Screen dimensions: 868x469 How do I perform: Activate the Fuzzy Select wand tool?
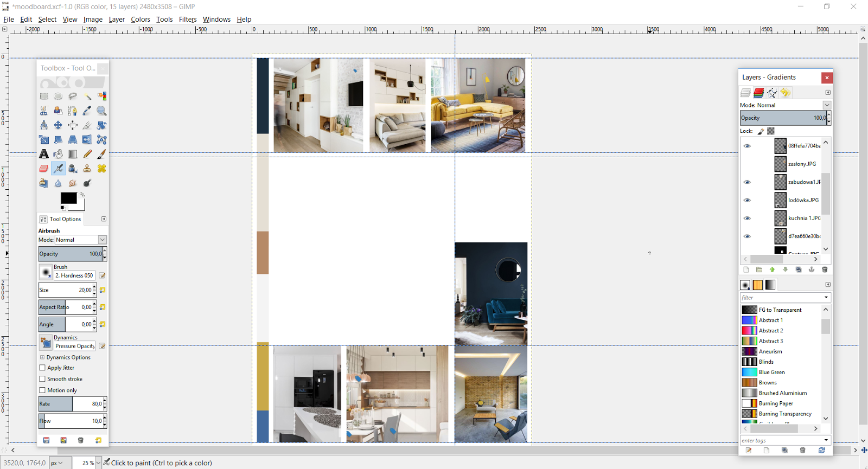point(87,96)
